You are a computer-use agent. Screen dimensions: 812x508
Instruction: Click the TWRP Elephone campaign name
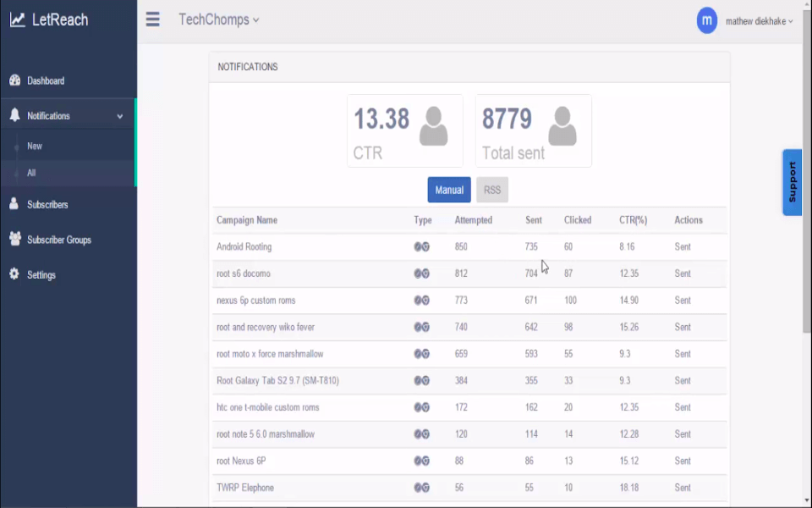(245, 488)
